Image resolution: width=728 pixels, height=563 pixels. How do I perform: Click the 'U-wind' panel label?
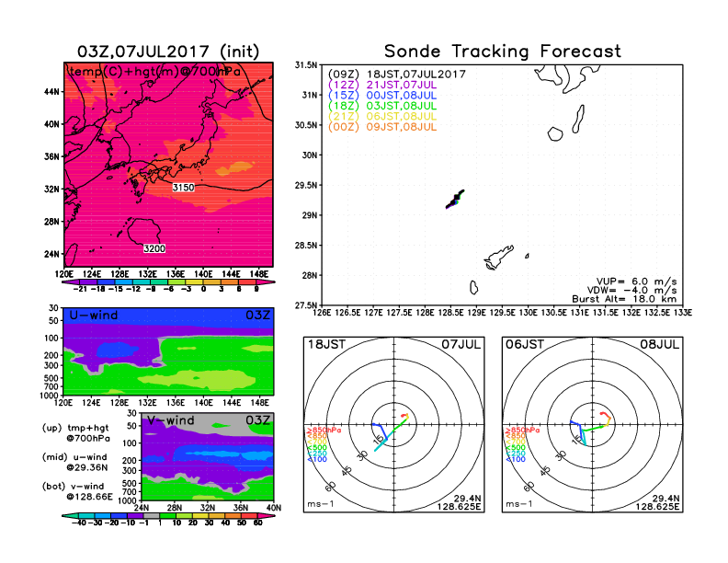94,316
